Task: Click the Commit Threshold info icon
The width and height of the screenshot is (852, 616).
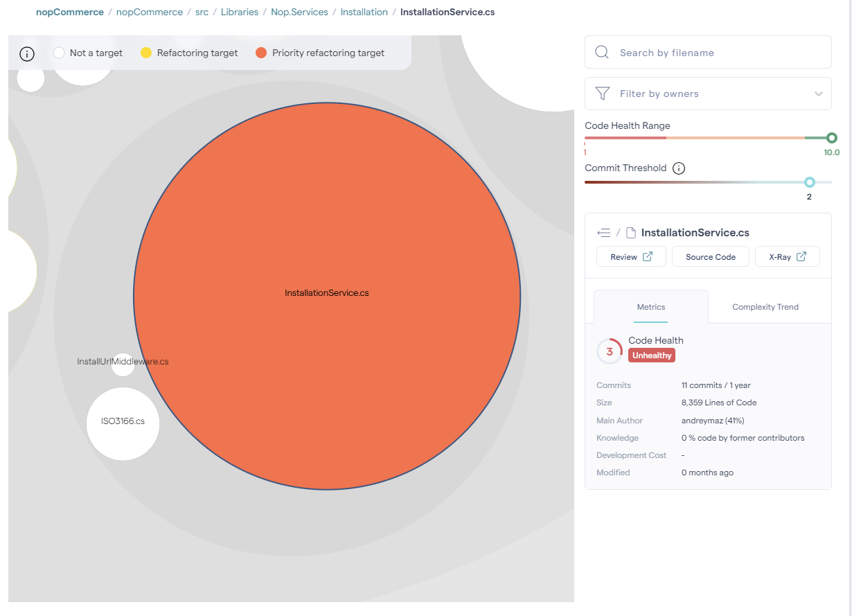Action: [679, 168]
